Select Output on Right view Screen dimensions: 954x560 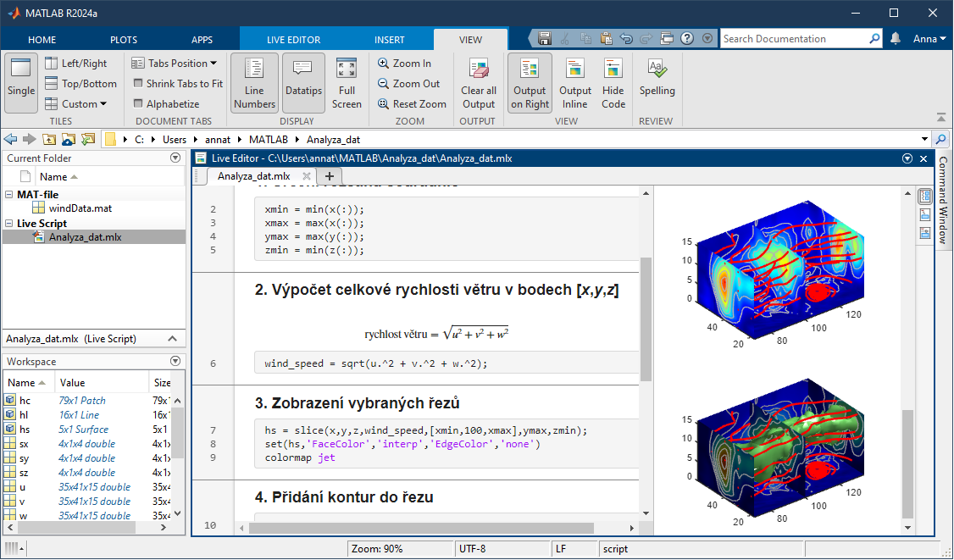pyautogui.click(x=530, y=83)
